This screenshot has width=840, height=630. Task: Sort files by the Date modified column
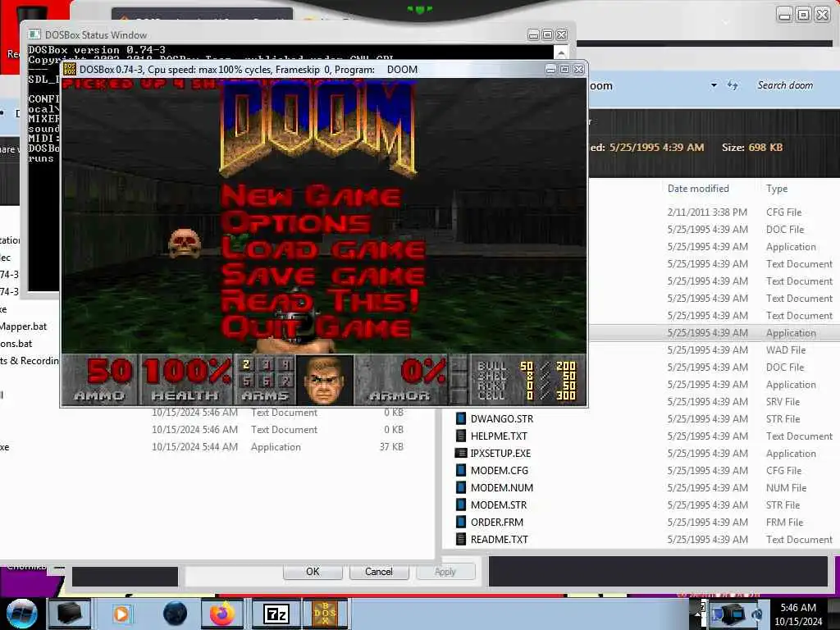(698, 189)
